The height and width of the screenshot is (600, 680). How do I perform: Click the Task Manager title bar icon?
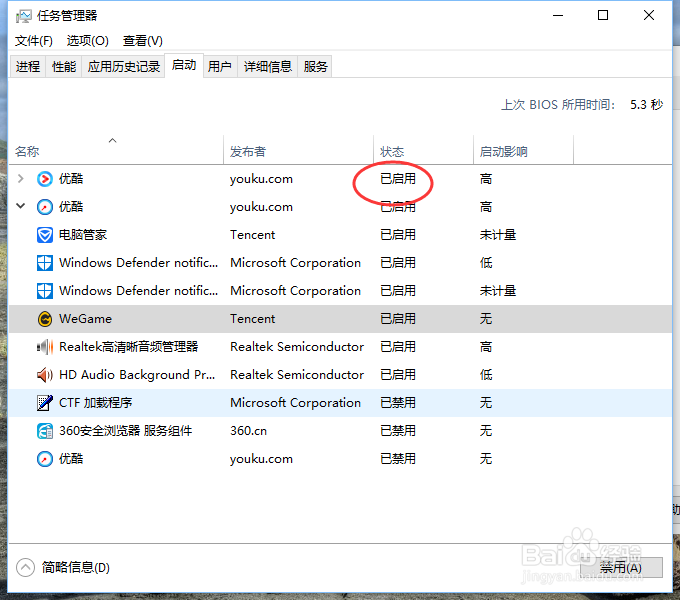23,16
